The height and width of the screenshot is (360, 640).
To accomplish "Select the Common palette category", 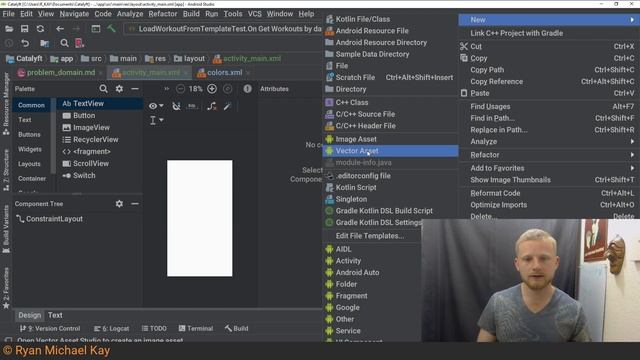I will [x=31, y=105].
